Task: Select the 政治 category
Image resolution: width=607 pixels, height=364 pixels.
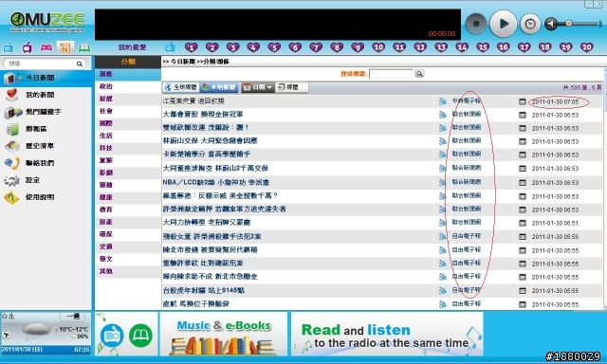Action: [128, 86]
